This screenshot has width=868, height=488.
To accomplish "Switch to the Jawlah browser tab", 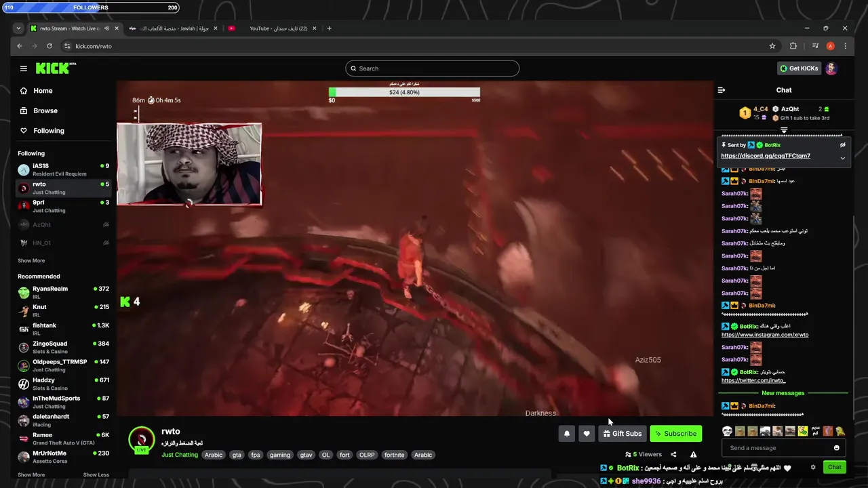I will (175, 28).
